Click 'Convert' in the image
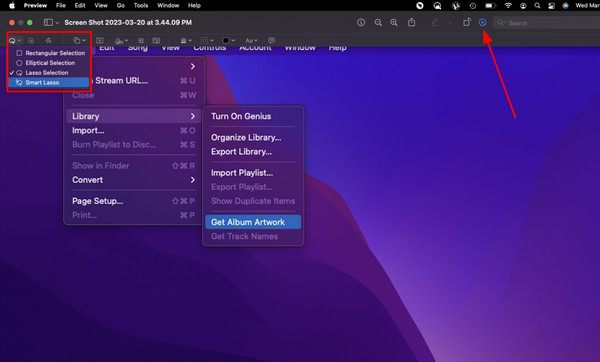The image size is (600, 362). [88, 180]
